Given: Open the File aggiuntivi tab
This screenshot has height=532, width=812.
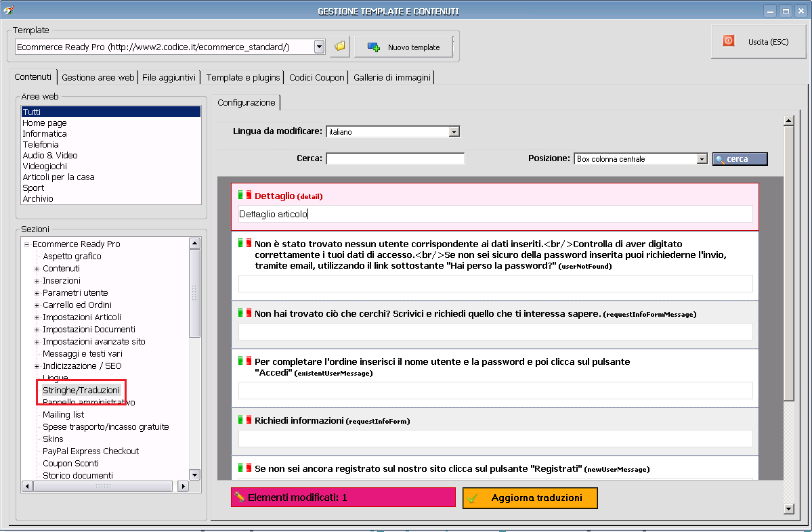Looking at the screenshot, I should [x=169, y=78].
